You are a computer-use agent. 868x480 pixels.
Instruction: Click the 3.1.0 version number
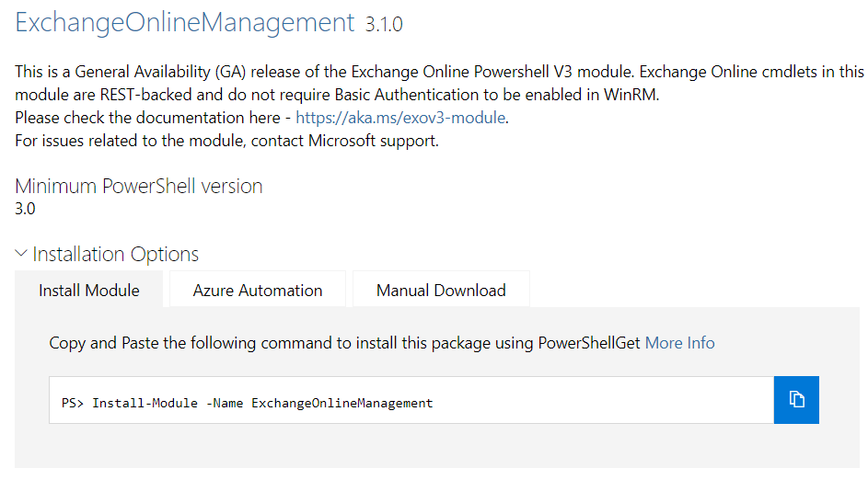pyautogui.click(x=384, y=26)
